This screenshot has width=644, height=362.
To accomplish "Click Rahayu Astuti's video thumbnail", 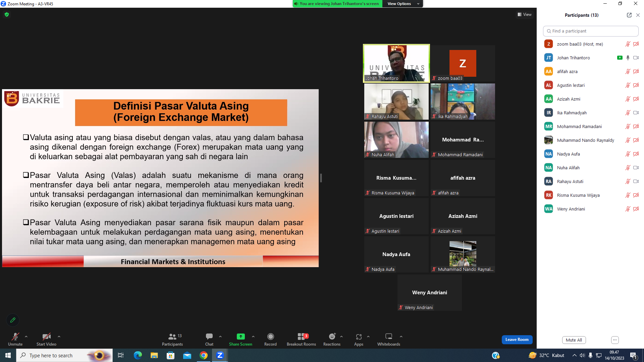I will pyautogui.click(x=396, y=102).
